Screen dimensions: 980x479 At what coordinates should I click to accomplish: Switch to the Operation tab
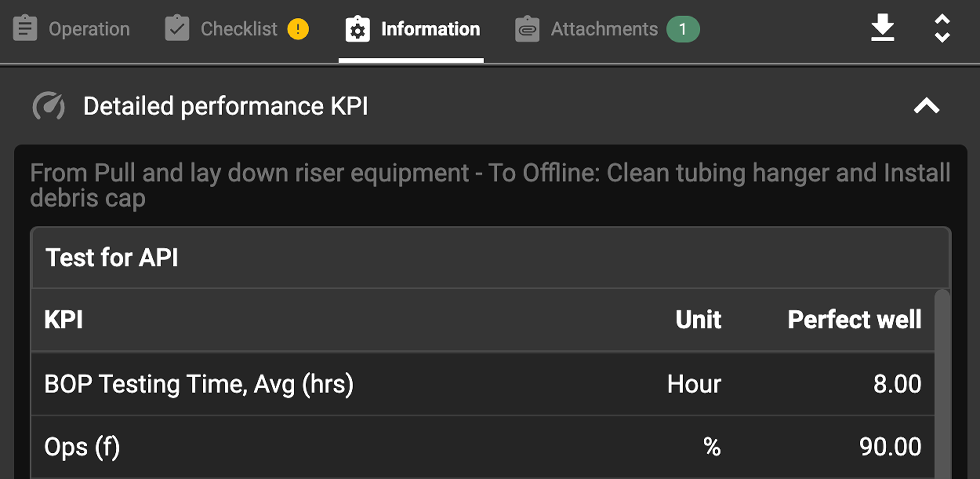90,29
